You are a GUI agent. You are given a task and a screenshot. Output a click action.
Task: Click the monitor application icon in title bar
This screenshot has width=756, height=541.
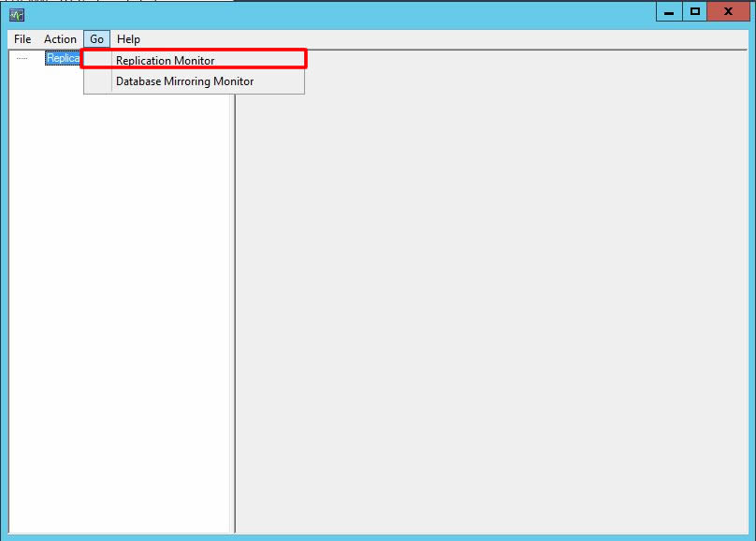(16, 14)
